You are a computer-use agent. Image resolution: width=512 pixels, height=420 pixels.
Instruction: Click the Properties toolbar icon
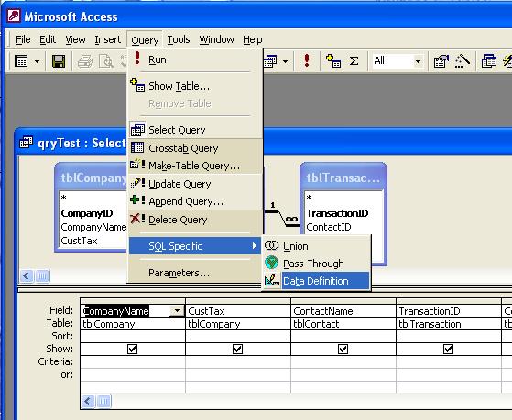pyautogui.click(x=441, y=61)
